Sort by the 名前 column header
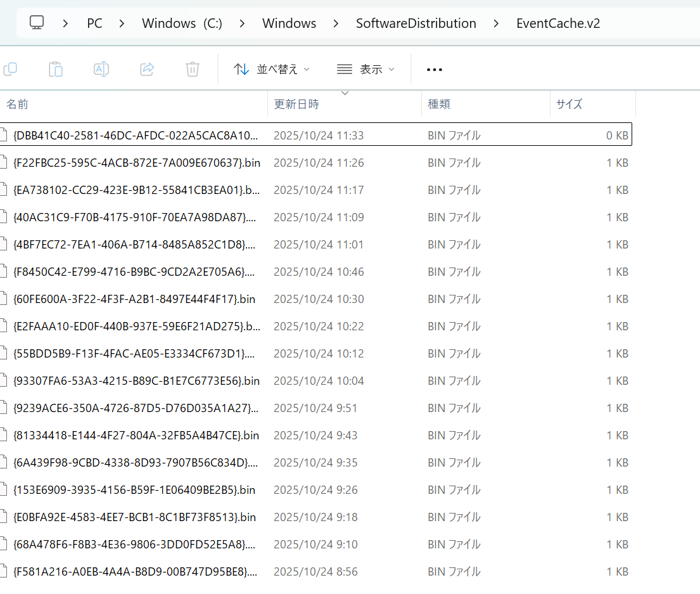 (x=134, y=104)
